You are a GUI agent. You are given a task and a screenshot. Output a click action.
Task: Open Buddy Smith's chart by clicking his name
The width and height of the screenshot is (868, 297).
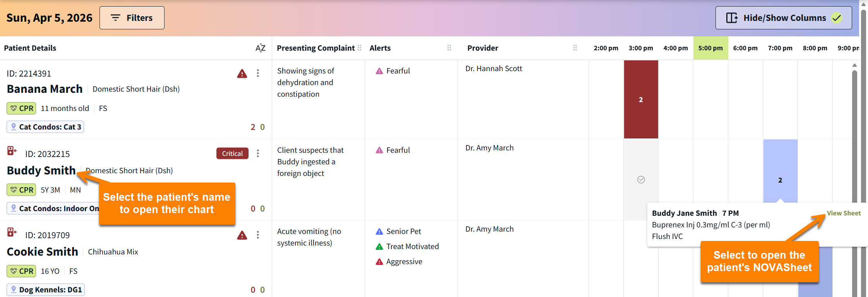(41, 171)
